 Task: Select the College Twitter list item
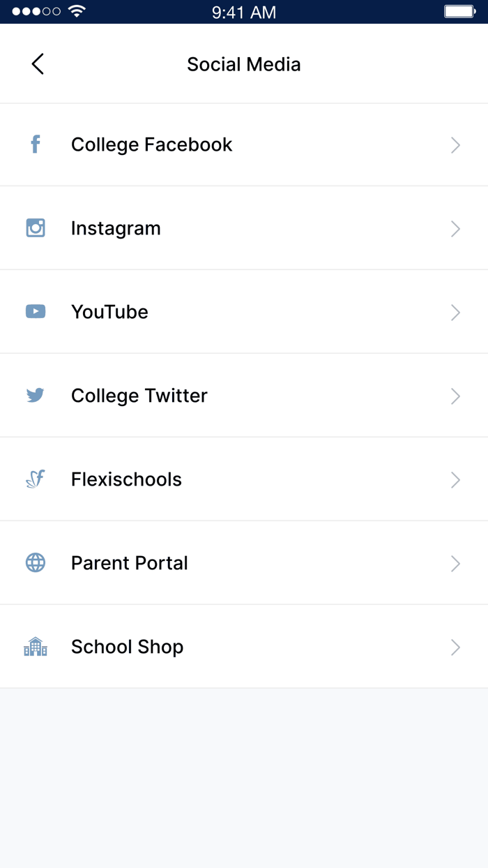coord(244,396)
